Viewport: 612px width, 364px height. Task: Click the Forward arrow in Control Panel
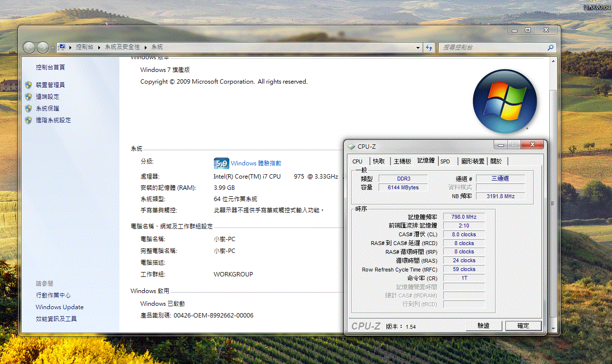tap(43, 47)
